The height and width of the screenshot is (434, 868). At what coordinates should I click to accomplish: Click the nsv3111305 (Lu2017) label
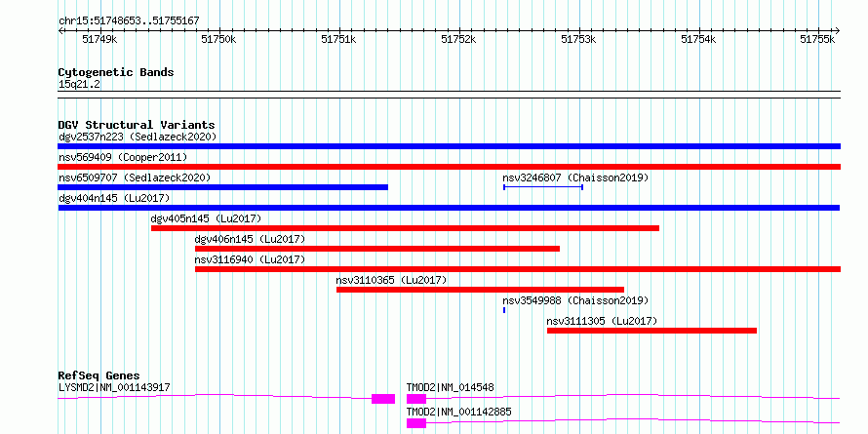click(602, 321)
